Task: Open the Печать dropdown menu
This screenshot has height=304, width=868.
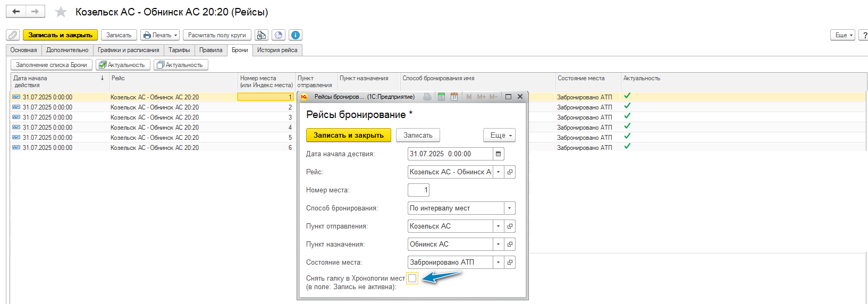Action: tap(160, 35)
